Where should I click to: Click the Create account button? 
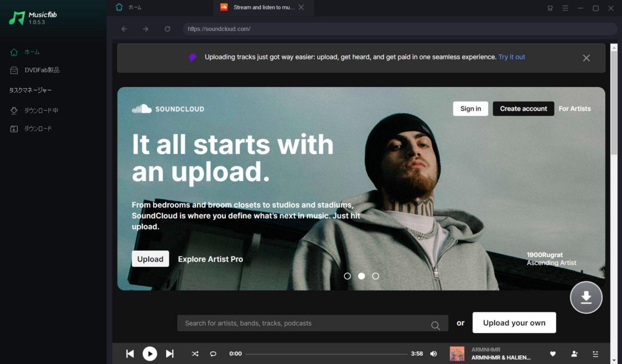pos(523,109)
